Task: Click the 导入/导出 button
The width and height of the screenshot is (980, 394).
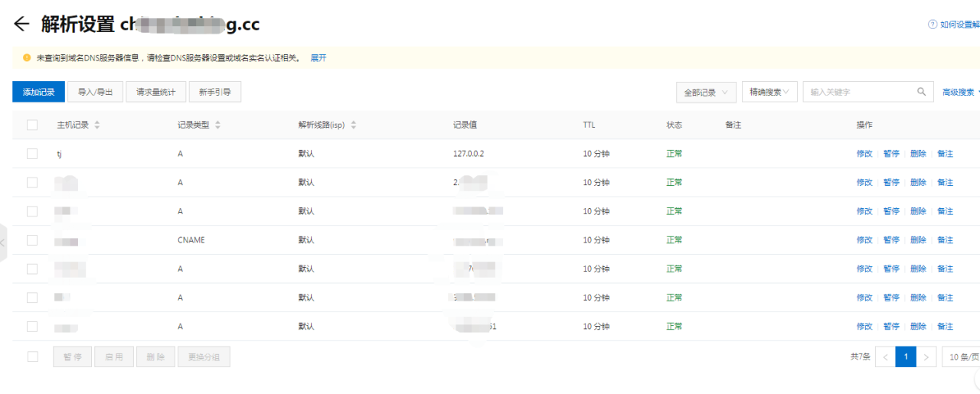Action: click(x=95, y=92)
